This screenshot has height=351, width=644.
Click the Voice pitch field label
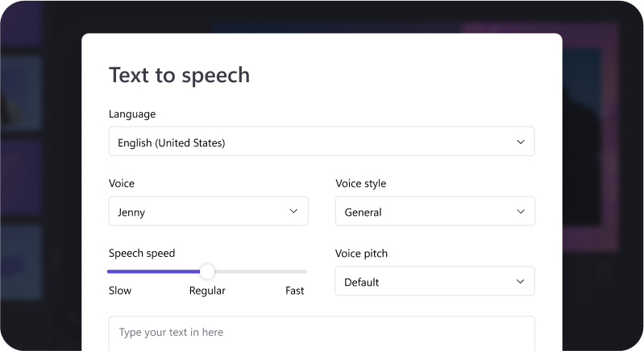361,254
